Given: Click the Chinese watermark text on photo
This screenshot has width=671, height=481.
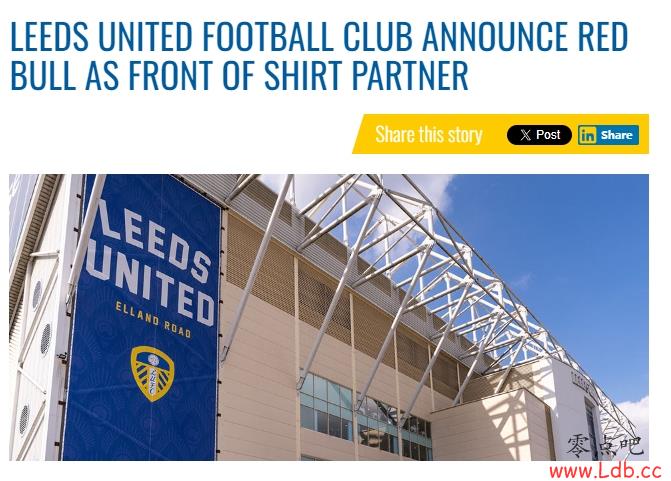Looking at the screenshot, I should (605, 446).
